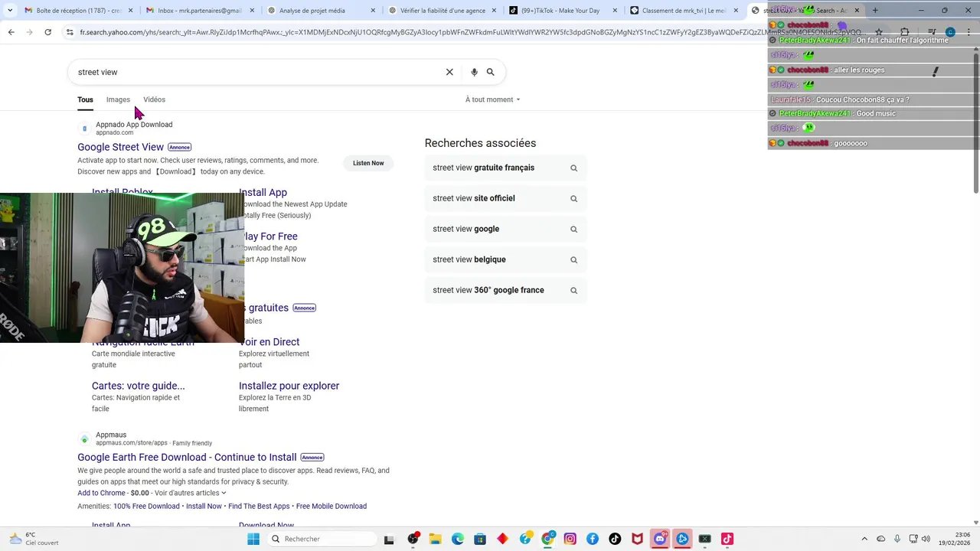Open File Explorer from the taskbar
980x551 pixels.
click(435, 539)
